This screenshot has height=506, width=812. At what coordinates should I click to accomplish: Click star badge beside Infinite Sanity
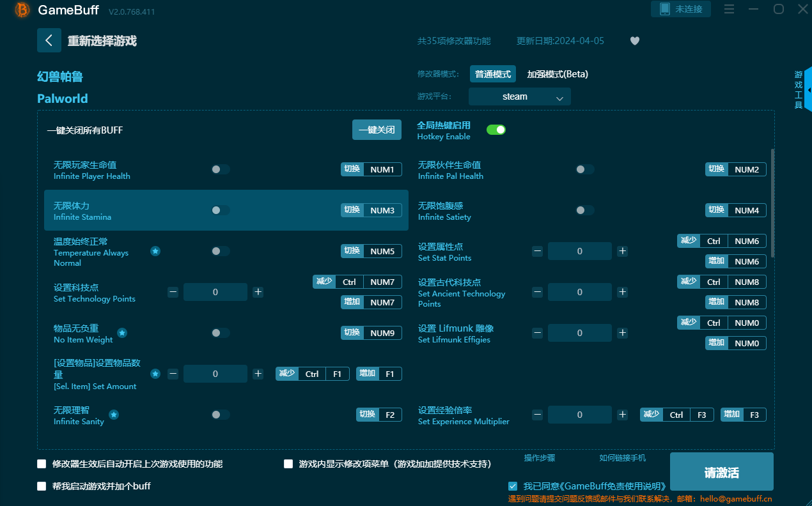[114, 415]
